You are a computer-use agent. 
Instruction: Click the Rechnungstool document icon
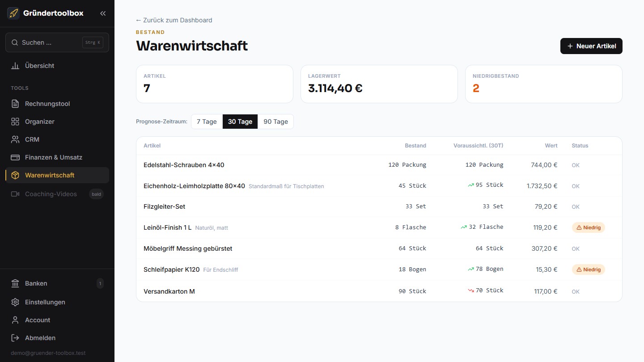pos(15,104)
